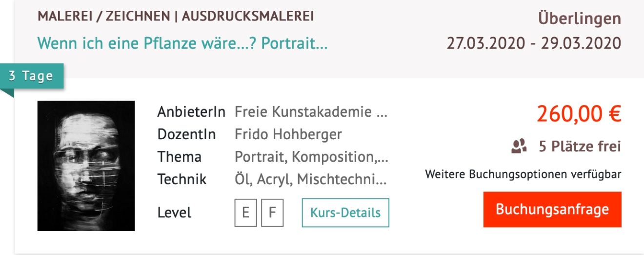Click the "5 Plätze frei" availability text
The width and height of the screenshot is (644, 255).
pyautogui.click(x=579, y=146)
